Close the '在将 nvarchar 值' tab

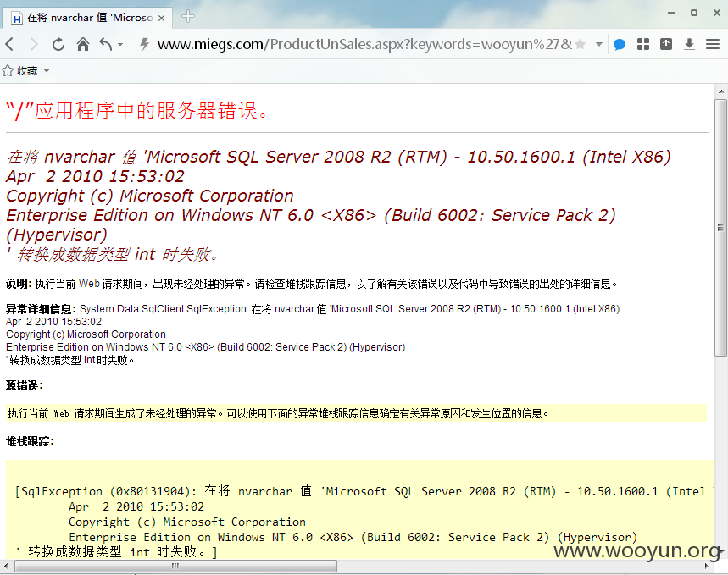[x=162, y=18]
